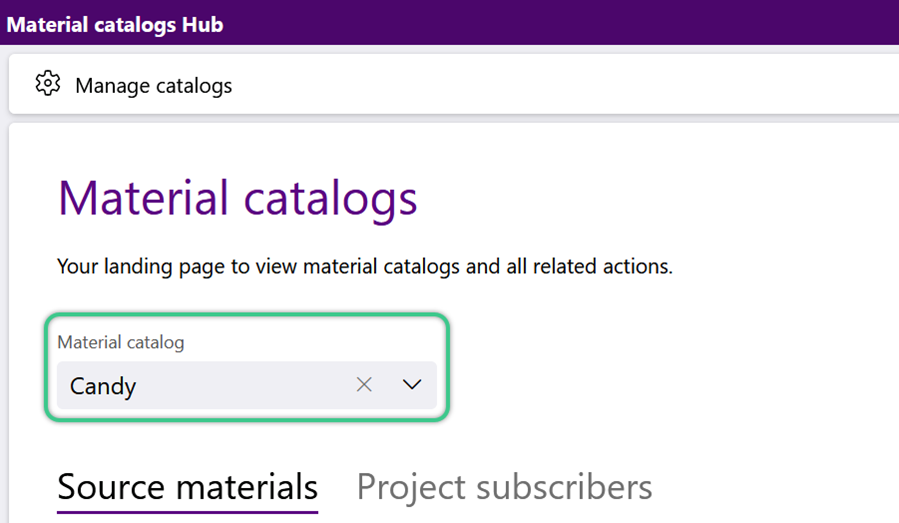Screen dimensions: 899x523
Task: Open Manage catalogs
Action: (154, 85)
